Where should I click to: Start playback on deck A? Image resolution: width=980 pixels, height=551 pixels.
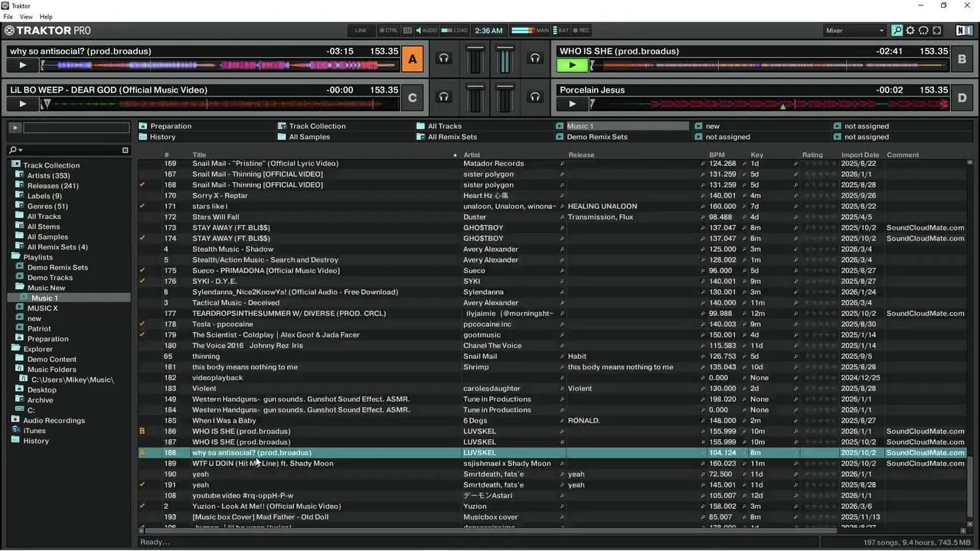coord(23,65)
